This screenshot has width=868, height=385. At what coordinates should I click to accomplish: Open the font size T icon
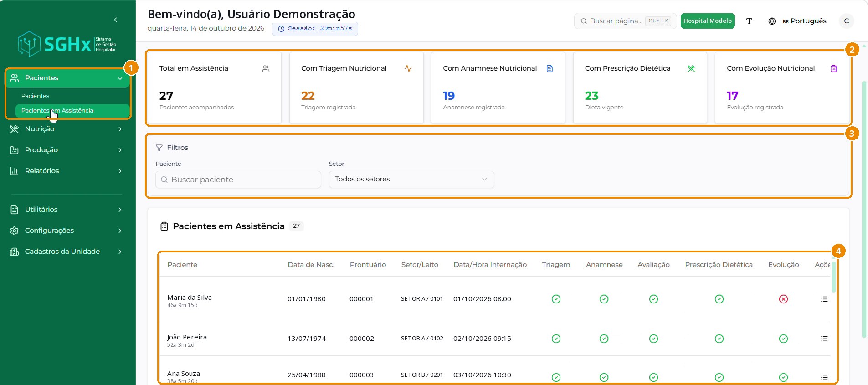tap(749, 21)
